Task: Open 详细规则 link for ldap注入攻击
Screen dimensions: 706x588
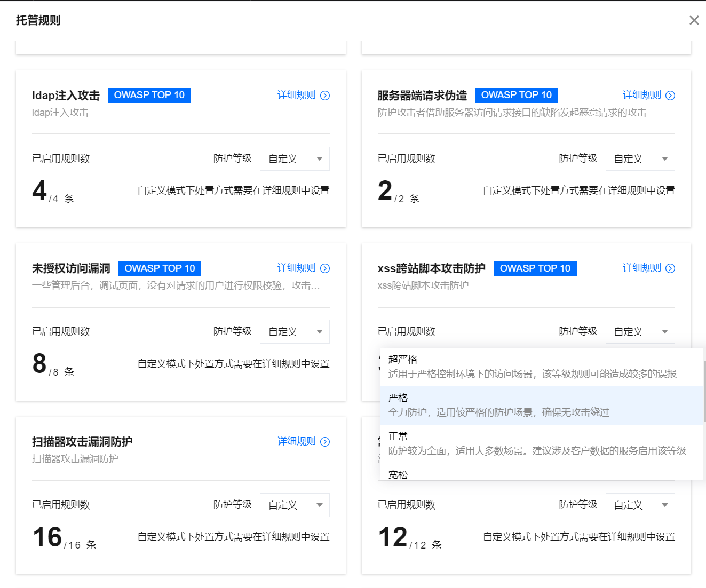Action: click(297, 95)
